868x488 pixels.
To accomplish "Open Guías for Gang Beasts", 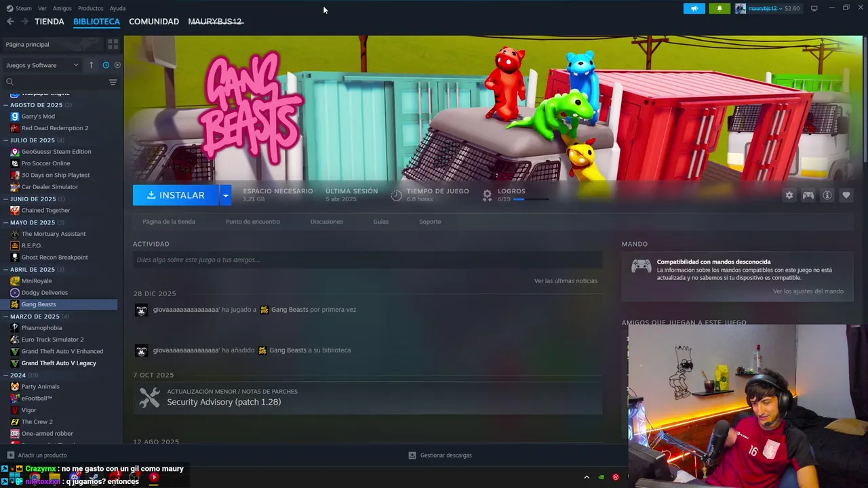I will coord(380,222).
